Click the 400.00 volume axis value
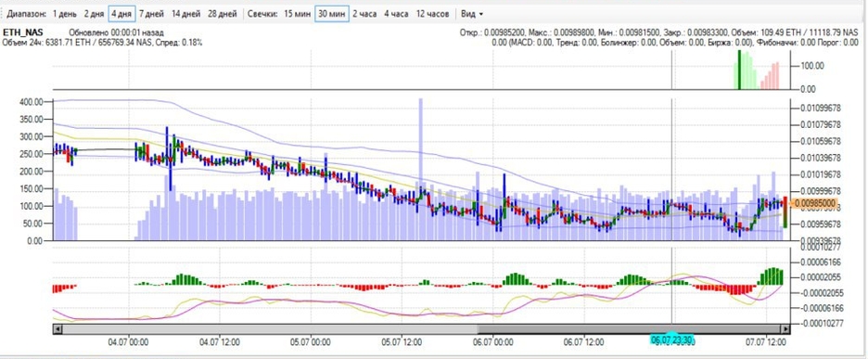The height and width of the screenshot is (359, 868). click(31, 102)
